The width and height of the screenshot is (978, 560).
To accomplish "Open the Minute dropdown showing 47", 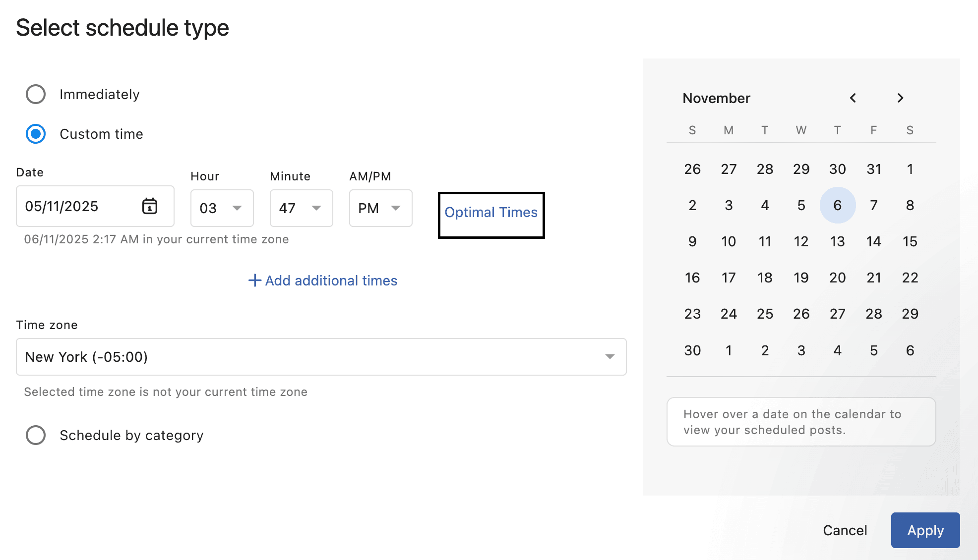I will [301, 208].
